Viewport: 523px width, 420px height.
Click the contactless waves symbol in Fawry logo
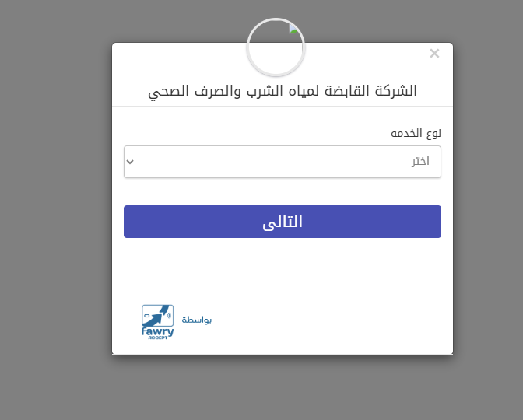click(x=170, y=315)
